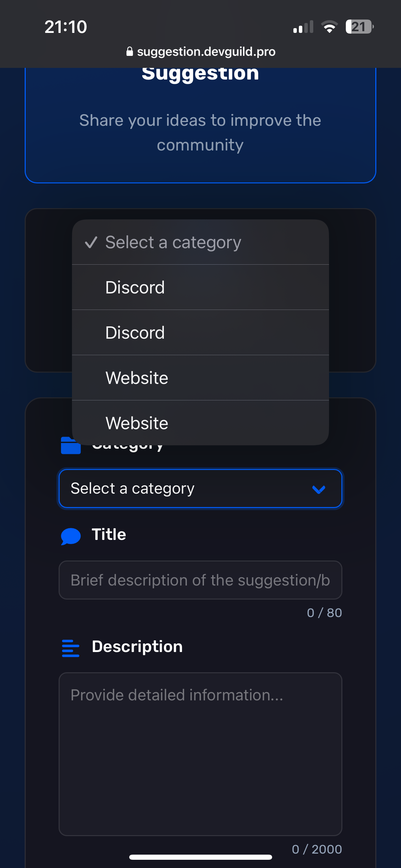Tap the 21:10 clock in status bar

[x=66, y=27]
